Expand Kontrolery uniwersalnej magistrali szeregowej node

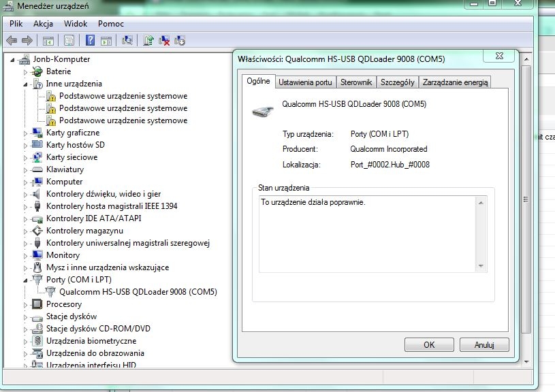pyautogui.click(x=25, y=244)
